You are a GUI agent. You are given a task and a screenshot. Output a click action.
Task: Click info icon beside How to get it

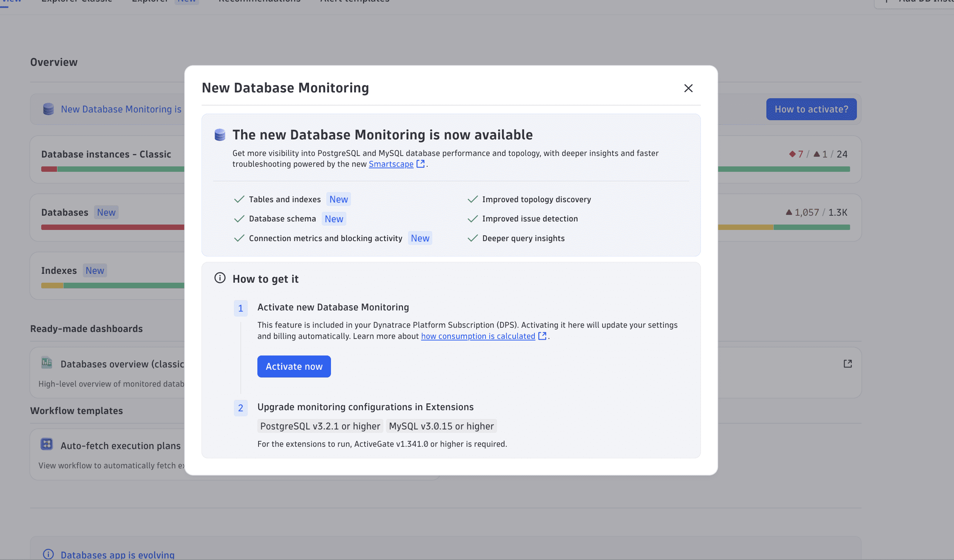pyautogui.click(x=220, y=278)
